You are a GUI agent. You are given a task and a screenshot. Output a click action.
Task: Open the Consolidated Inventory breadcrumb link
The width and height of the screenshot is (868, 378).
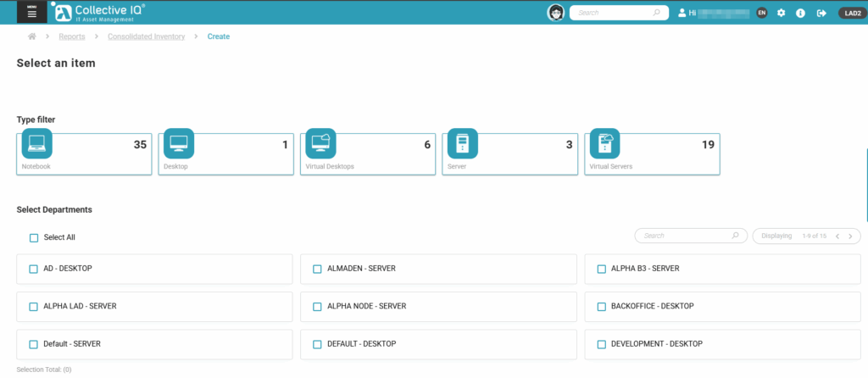coord(146,36)
